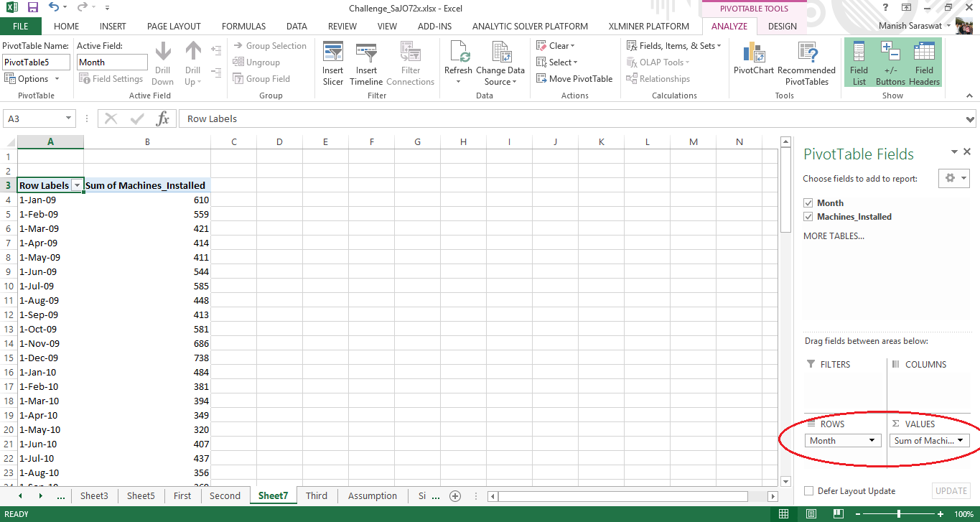
Task: Open the Sum of Machines_Installed values dropdown
Action: [959, 441]
